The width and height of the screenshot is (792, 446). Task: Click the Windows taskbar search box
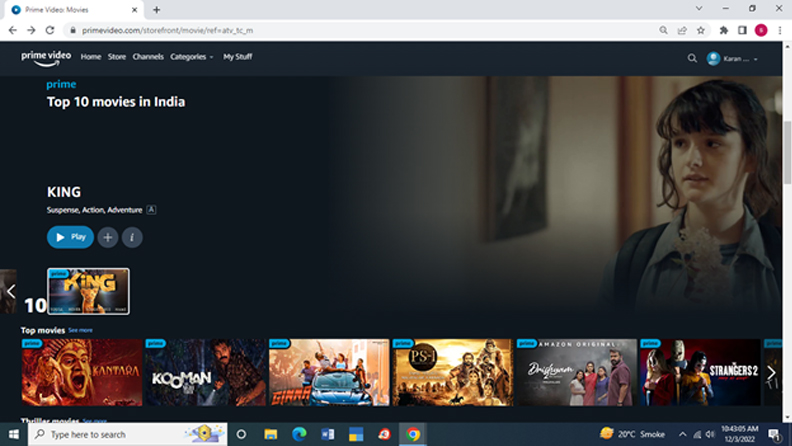(x=127, y=434)
